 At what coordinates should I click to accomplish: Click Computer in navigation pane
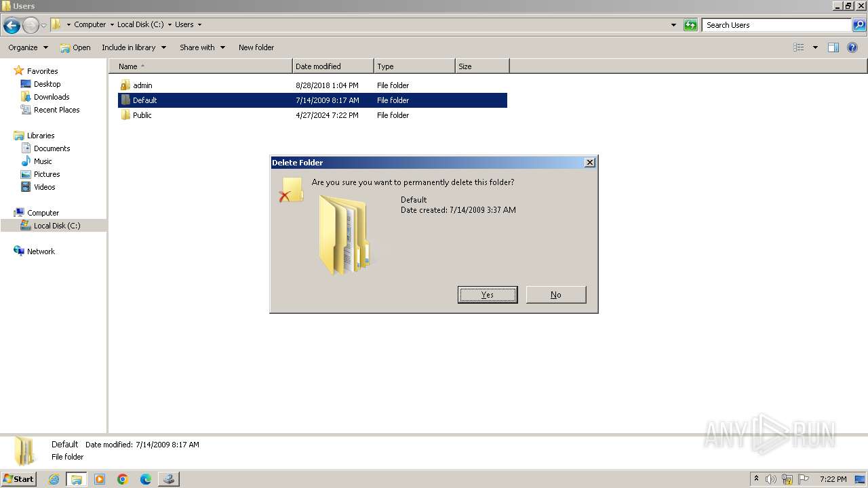tap(43, 213)
